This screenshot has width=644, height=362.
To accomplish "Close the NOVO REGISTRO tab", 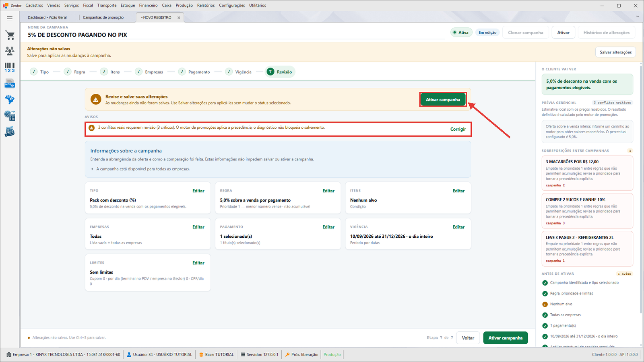I will [x=179, y=18].
